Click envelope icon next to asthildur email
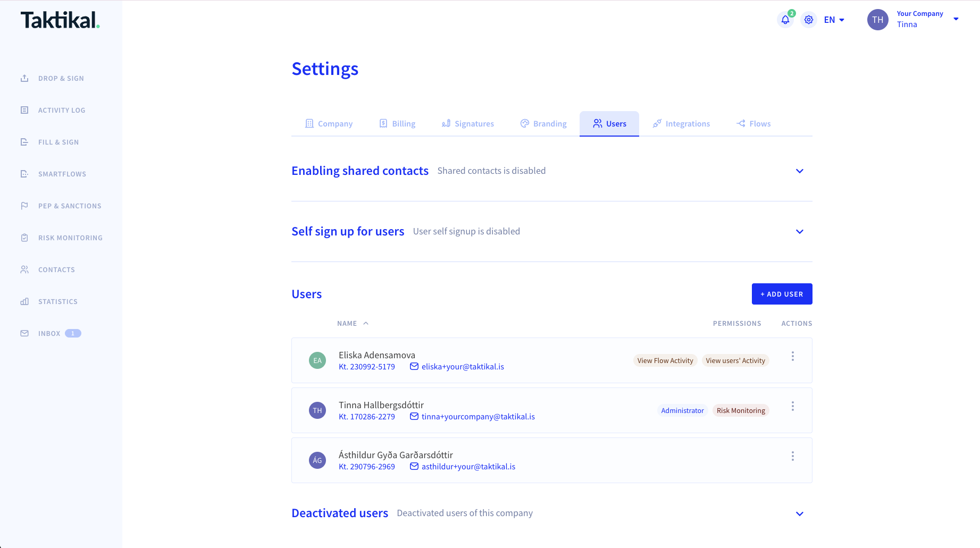The width and height of the screenshot is (980, 548). click(414, 466)
